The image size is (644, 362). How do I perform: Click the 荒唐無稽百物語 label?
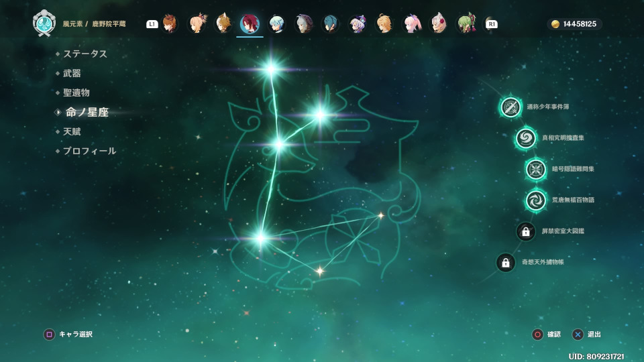click(x=573, y=200)
